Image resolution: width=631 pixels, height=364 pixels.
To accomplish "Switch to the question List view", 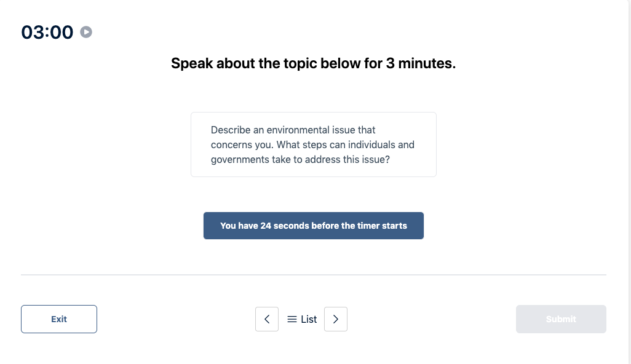I will [301, 319].
